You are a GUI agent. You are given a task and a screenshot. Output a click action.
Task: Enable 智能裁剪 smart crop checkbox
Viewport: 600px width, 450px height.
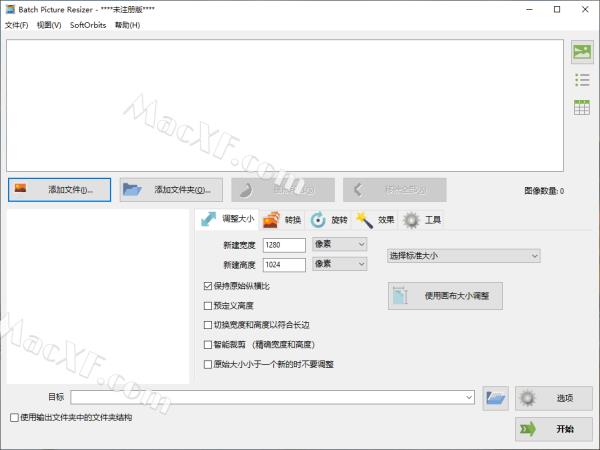pyautogui.click(x=208, y=345)
